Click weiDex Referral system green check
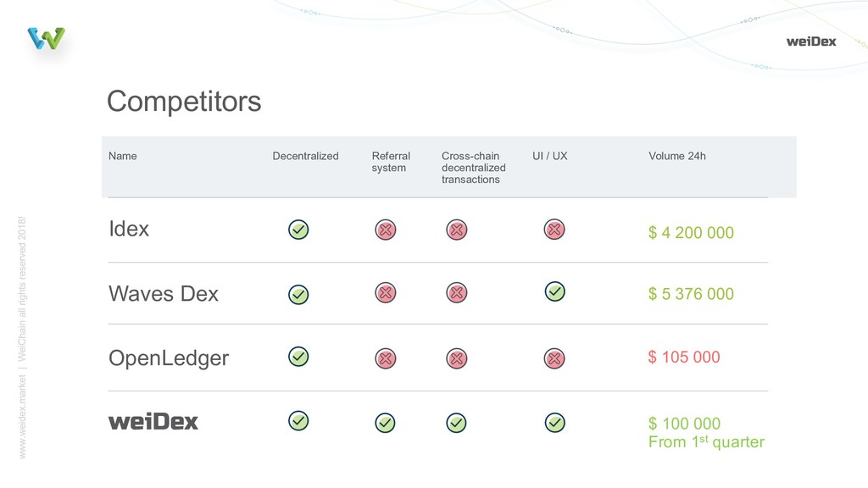 click(x=385, y=421)
